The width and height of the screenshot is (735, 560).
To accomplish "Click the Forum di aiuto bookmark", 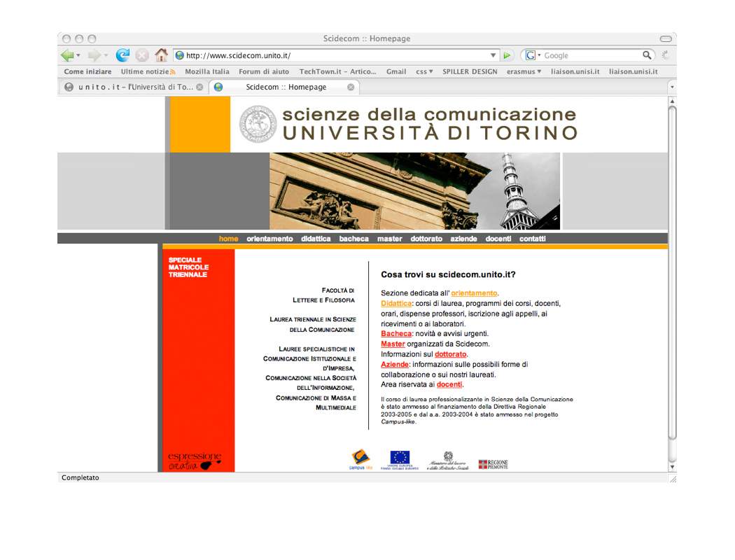I will pos(264,71).
